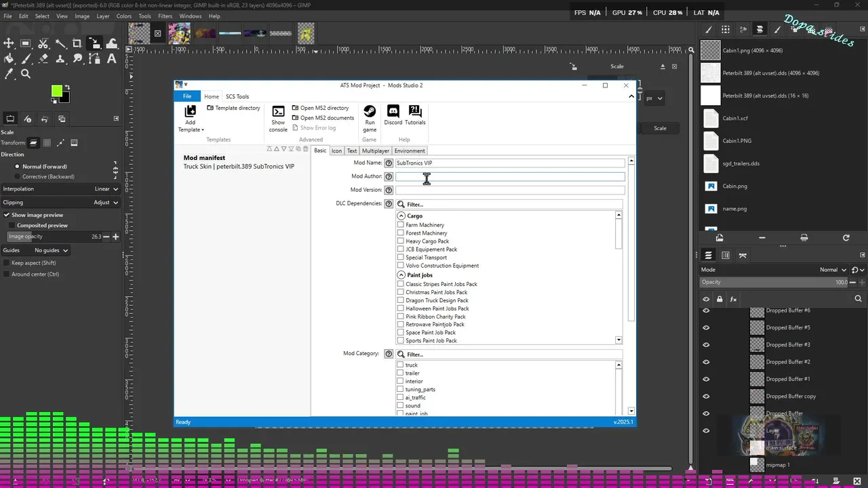Switch to the SCS Tools ribbon tab
The width and height of the screenshot is (868, 488).
click(x=237, y=97)
